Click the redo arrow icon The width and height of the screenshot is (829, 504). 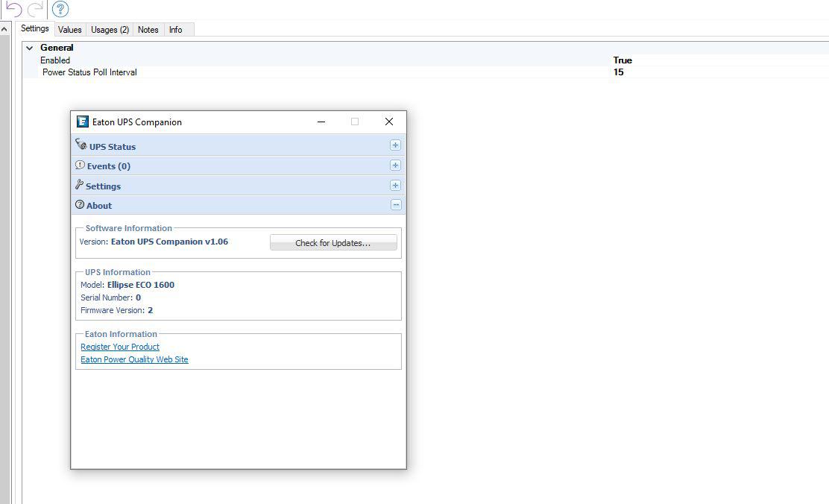tap(36, 9)
